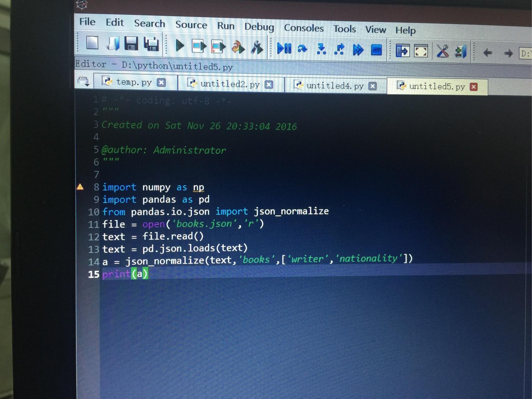Run the file with the green play icon
Image resolution: width=532 pixels, height=399 pixels.
pyautogui.click(x=180, y=46)
